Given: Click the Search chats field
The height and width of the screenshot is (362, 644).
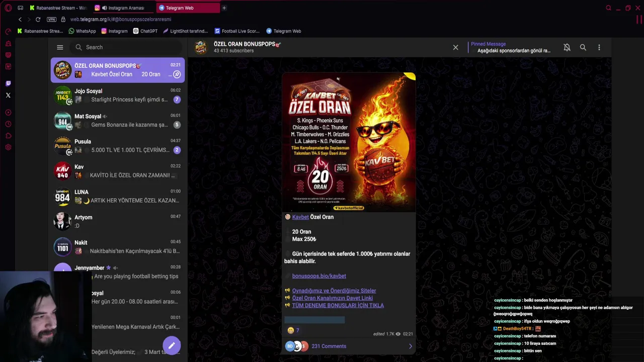Looking at the screenshot, I should 126,47.
